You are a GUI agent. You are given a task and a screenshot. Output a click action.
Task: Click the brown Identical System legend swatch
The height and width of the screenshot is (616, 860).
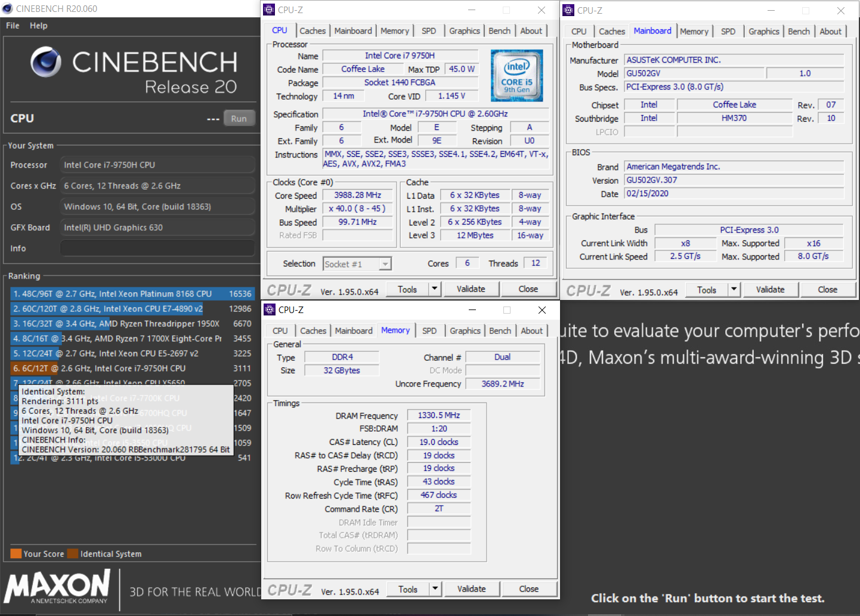click(73, 553)
